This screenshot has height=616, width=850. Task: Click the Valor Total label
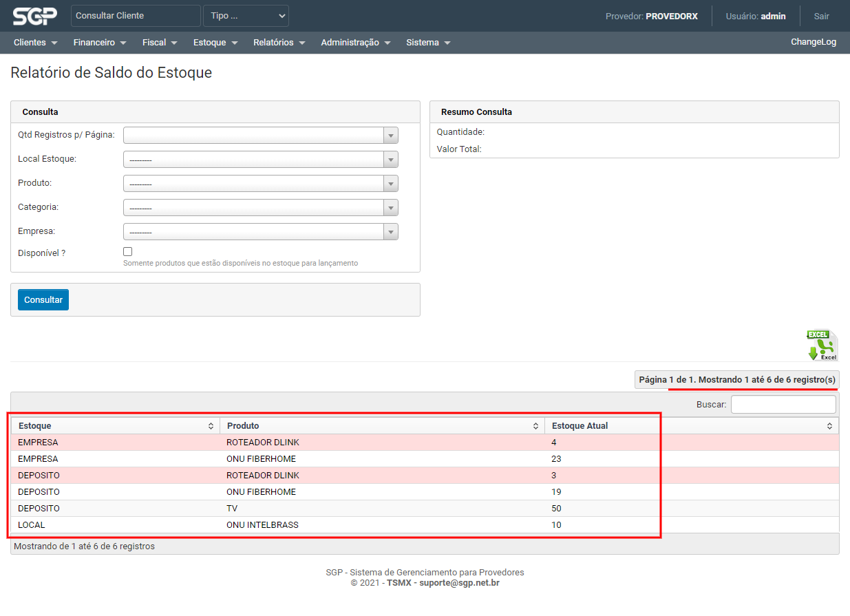[459, 149]
